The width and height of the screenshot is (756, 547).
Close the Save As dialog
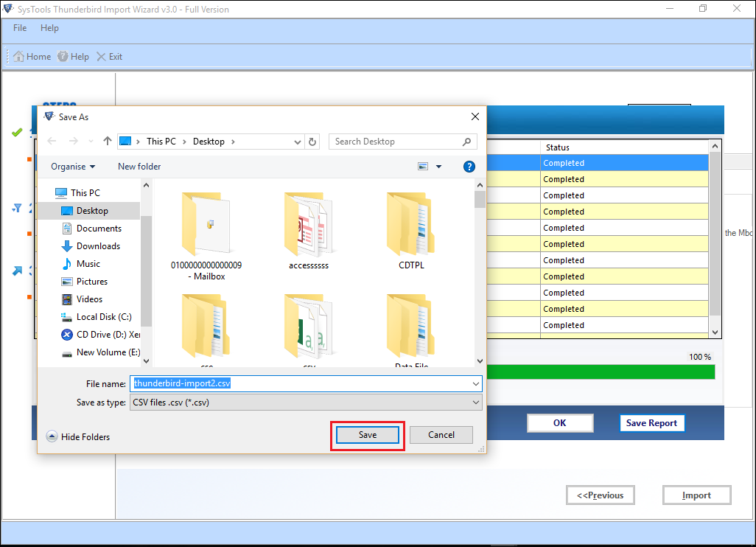coord(475,116)
